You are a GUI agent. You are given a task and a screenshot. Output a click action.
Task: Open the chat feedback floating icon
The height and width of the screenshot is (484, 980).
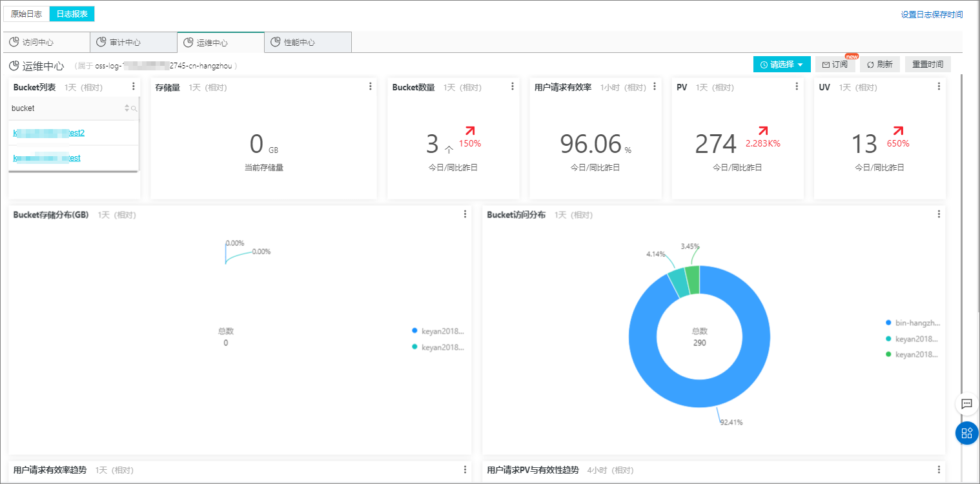coord(966,404)
